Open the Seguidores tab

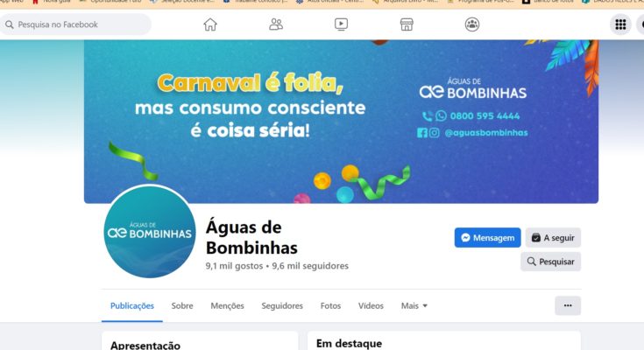pos(282,305)
